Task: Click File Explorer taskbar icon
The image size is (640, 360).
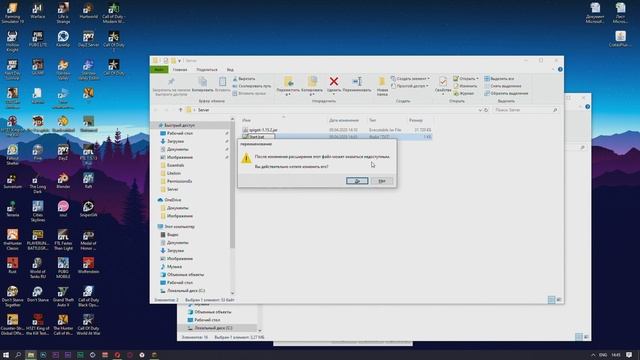Action: pos(31,355)
